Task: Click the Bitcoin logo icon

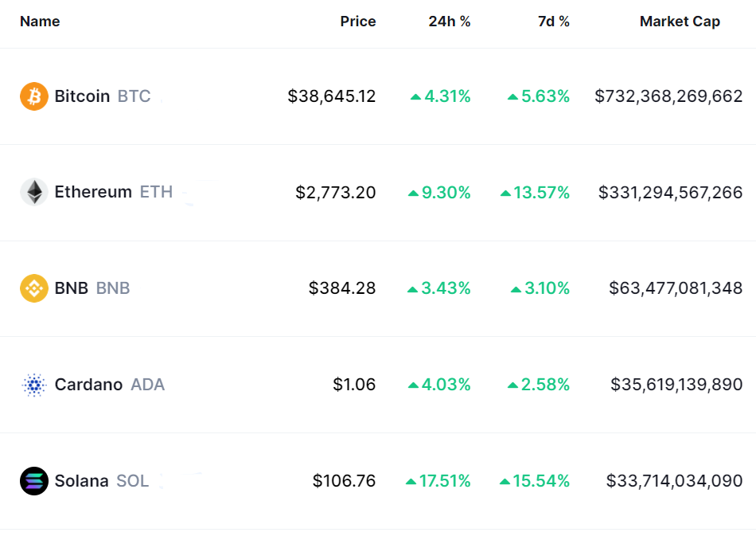Action: coord(33,96)
